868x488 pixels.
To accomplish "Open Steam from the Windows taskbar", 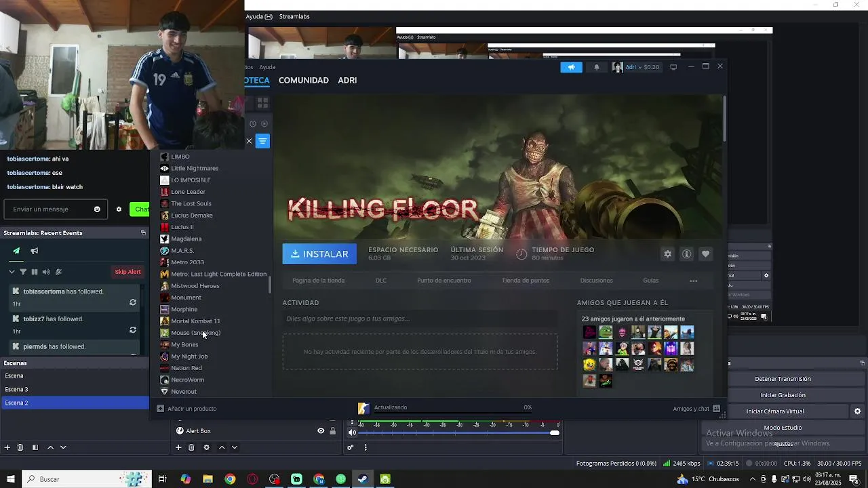I will [363, 479].
